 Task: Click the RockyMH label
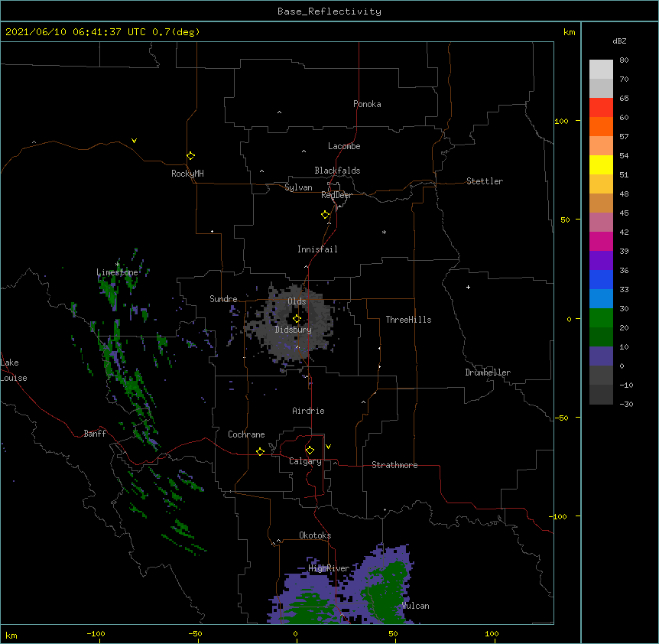coord(187,174)
